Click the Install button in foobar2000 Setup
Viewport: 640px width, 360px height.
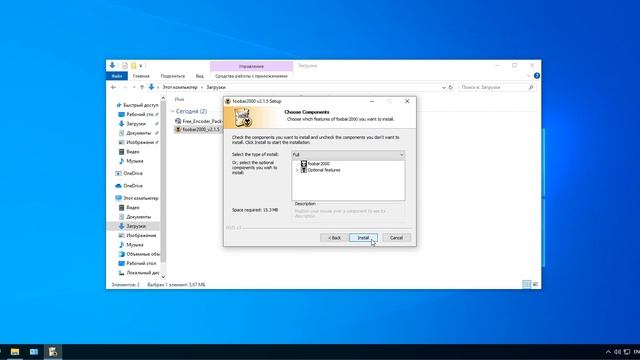pos(363,238)
